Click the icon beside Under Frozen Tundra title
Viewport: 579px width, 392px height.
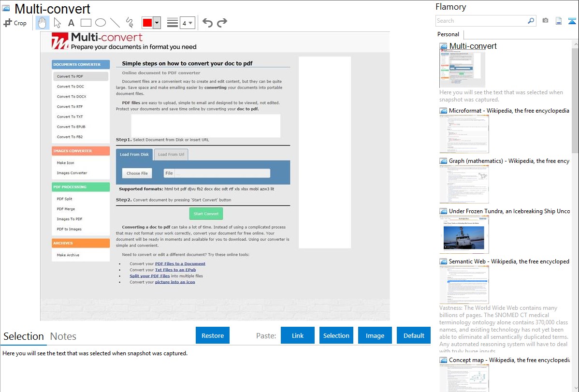point(443,211)
